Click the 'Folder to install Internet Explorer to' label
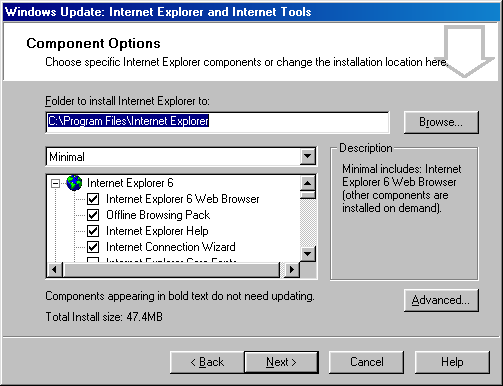 pos(127,101)
